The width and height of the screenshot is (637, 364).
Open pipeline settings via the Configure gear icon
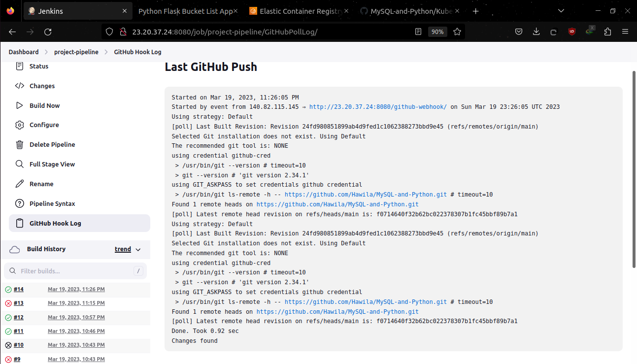(19, 125)
